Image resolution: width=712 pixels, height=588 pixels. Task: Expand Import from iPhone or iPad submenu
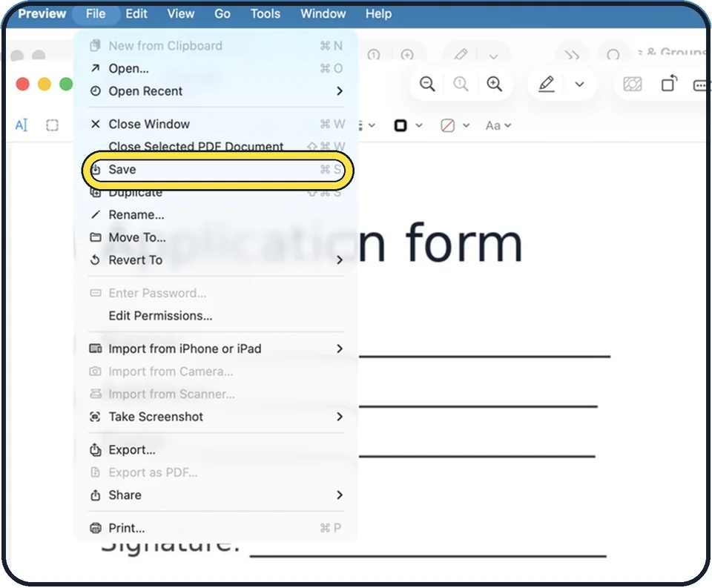click(x=216, y=348)
